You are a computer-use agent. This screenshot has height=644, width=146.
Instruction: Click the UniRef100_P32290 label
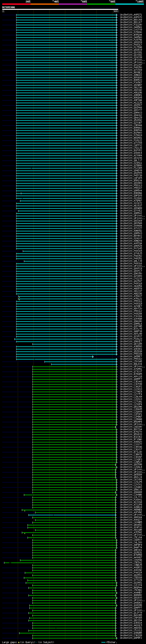point(131,25)
